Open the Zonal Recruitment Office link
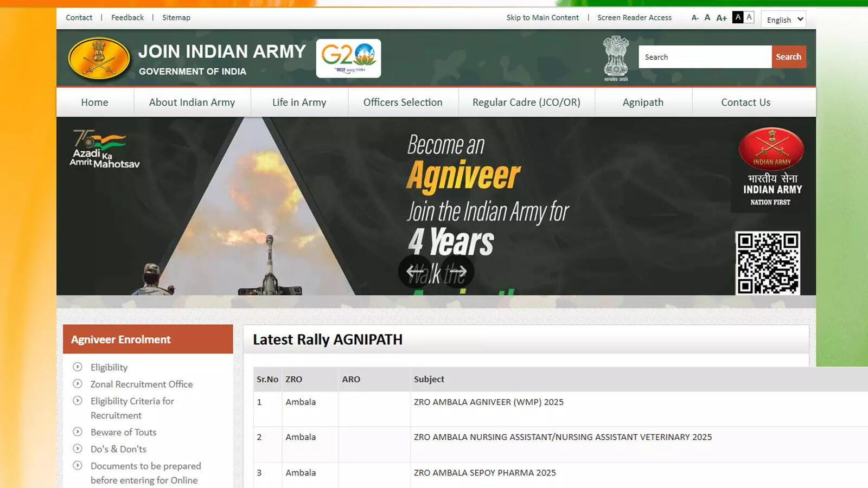The width and height of the screenshot is (868, 488). coord(142,384)
